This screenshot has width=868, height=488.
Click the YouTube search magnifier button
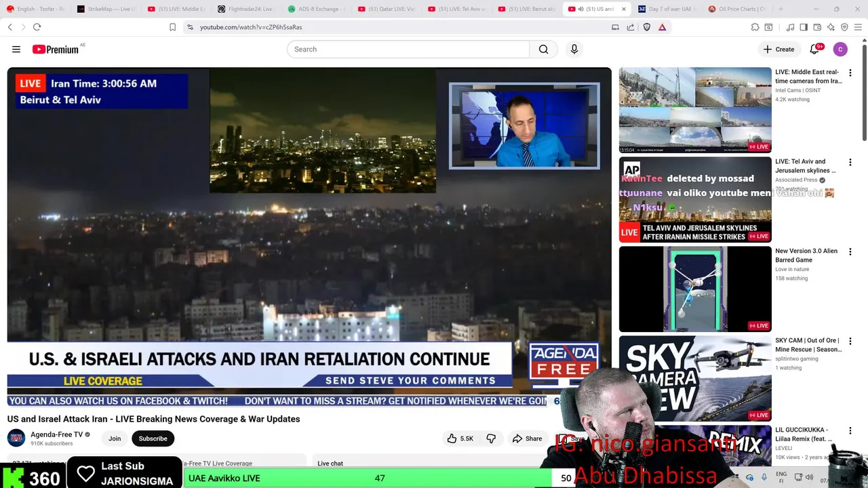(543, 49)
